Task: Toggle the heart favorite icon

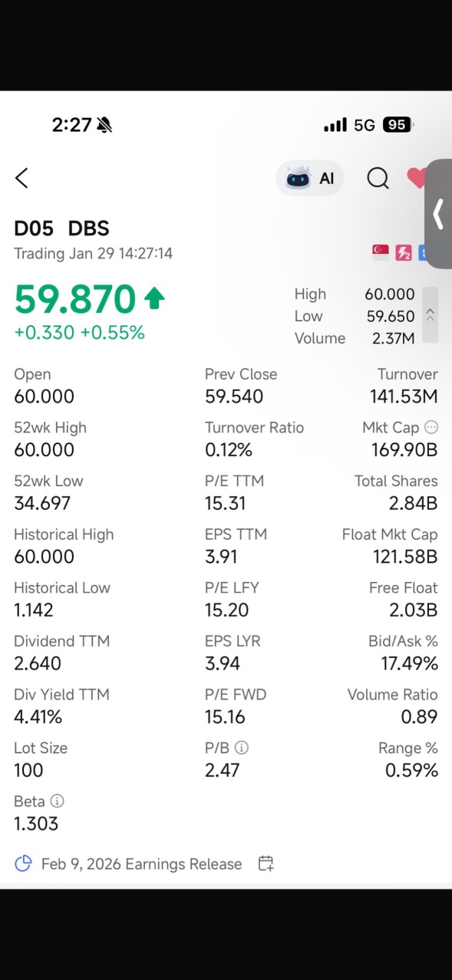Action: point(416,179)
